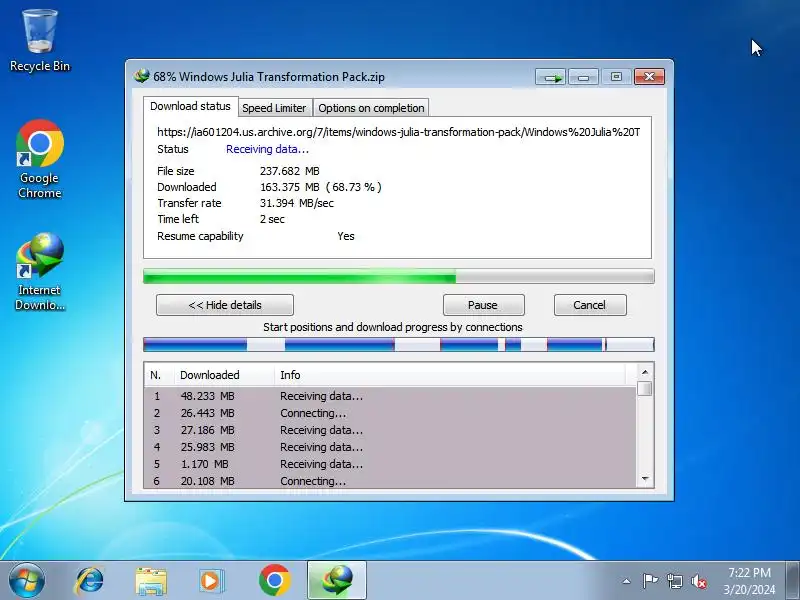Launch Internet Explorer from the taskbar
Screen dimensions: 800x600
coord(89,581)
